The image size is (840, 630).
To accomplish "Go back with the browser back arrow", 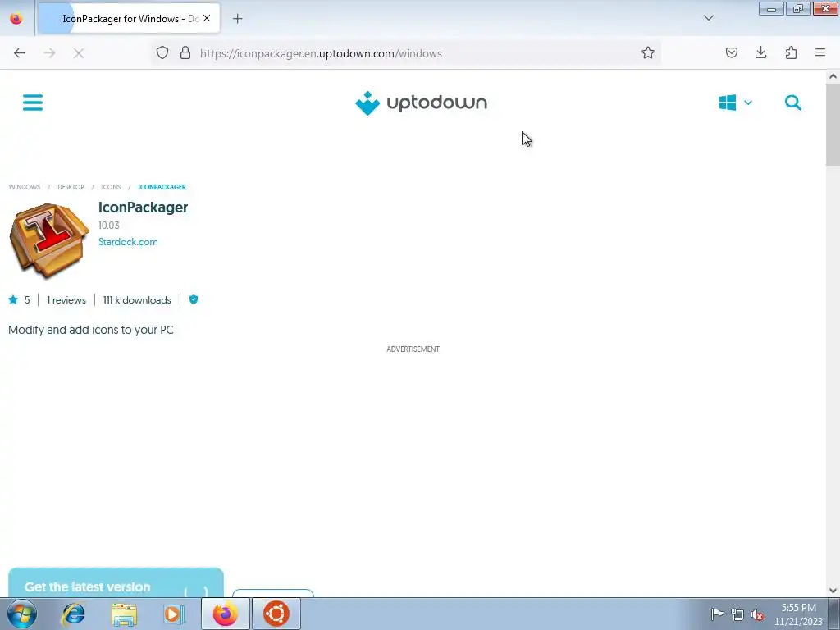I will coord(20,53).
